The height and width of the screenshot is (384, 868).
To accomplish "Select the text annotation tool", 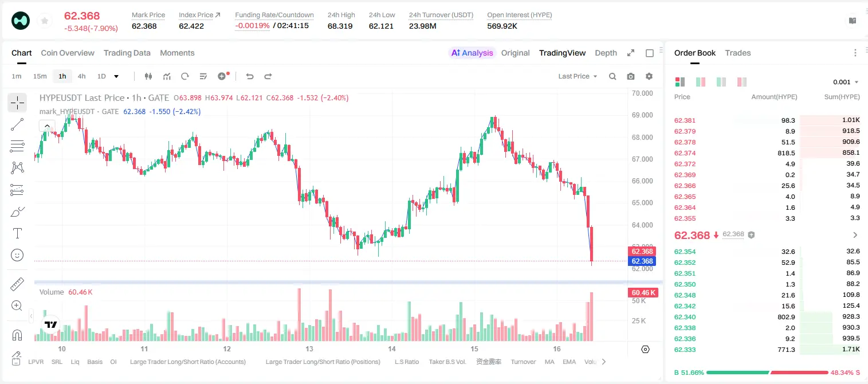I will pyautogui.click(x=17, y=233).
